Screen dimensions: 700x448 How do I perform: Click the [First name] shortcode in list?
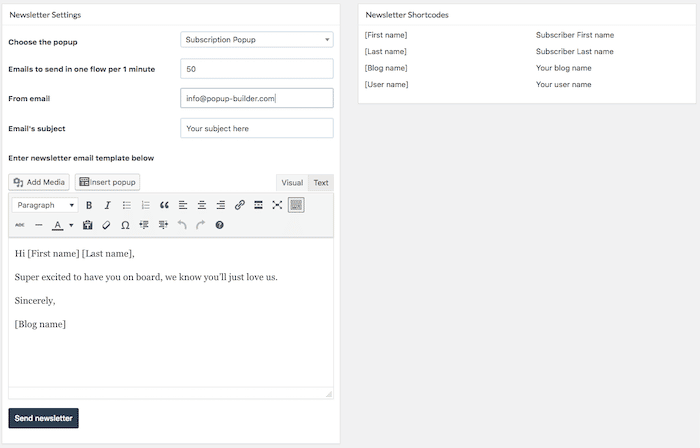coord(386,35)
